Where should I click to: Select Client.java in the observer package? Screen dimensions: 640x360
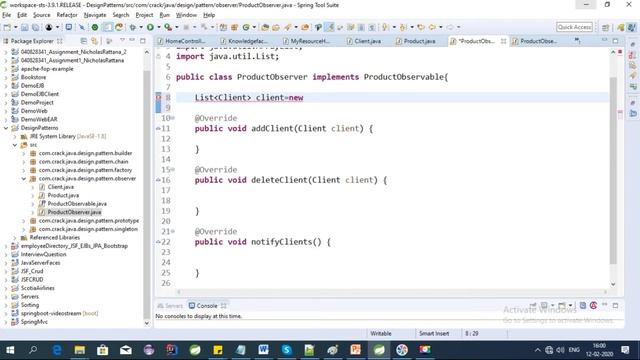pyautogui.click(x=61, y=187)
